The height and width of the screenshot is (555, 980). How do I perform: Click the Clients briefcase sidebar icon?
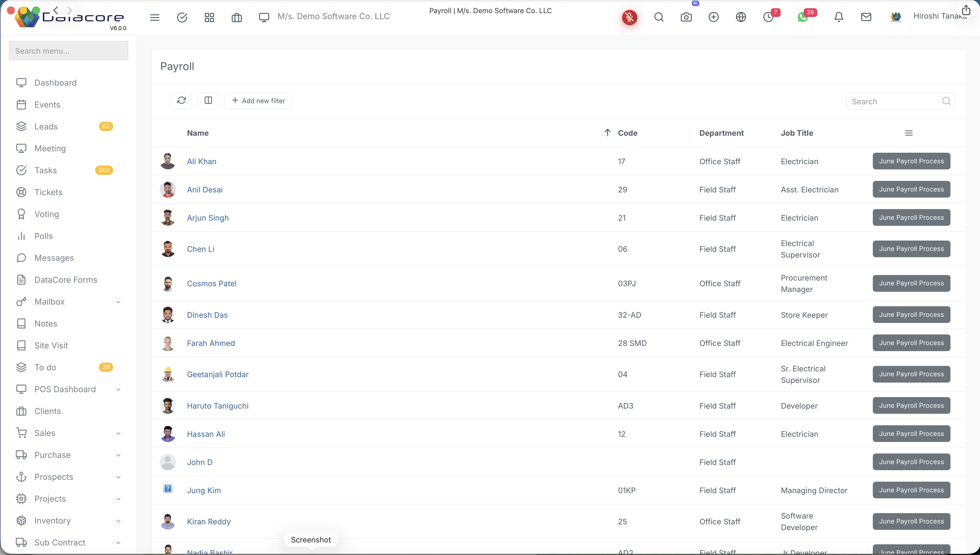tap(21, 411)
